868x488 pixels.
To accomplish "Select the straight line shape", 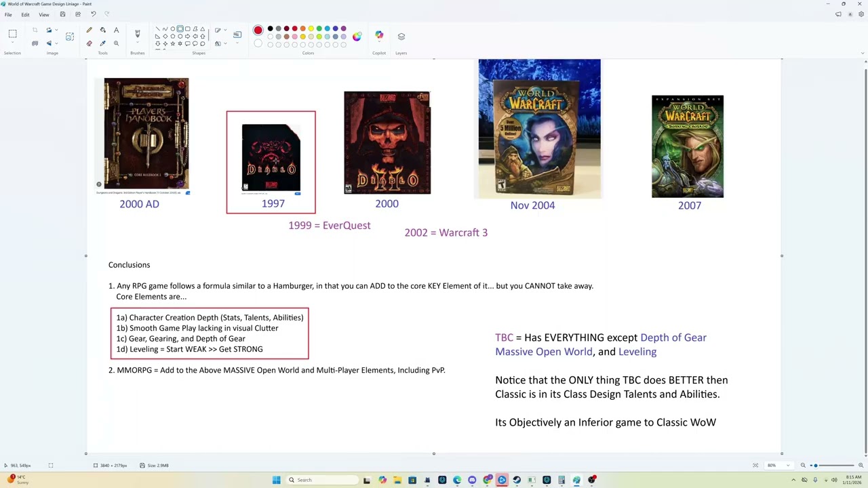I will point(157,28).
